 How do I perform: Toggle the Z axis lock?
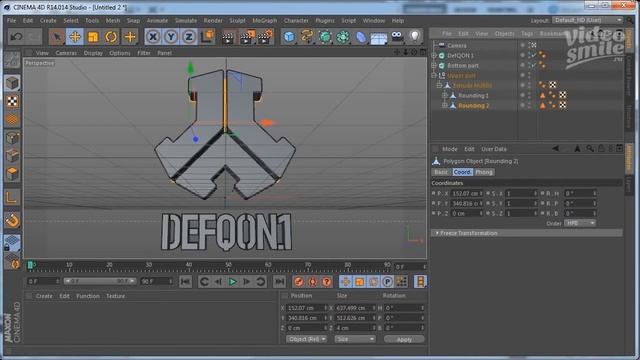[189, 37]
